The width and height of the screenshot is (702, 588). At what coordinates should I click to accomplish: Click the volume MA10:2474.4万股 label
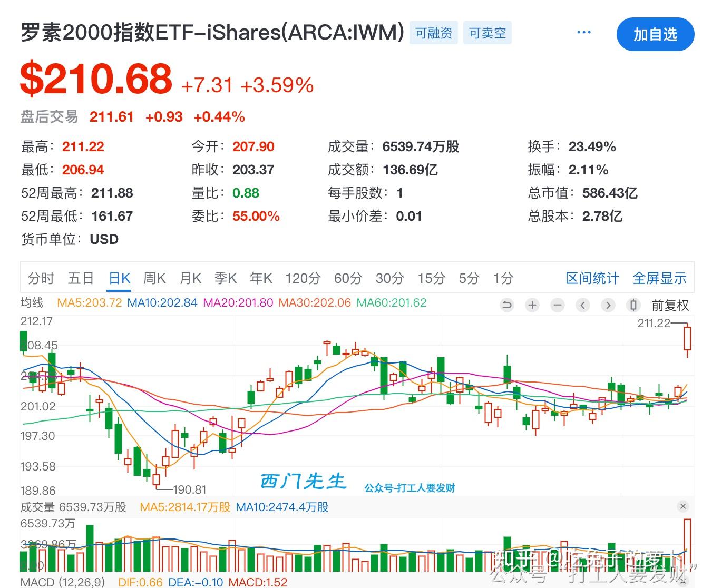click(282, 507)
